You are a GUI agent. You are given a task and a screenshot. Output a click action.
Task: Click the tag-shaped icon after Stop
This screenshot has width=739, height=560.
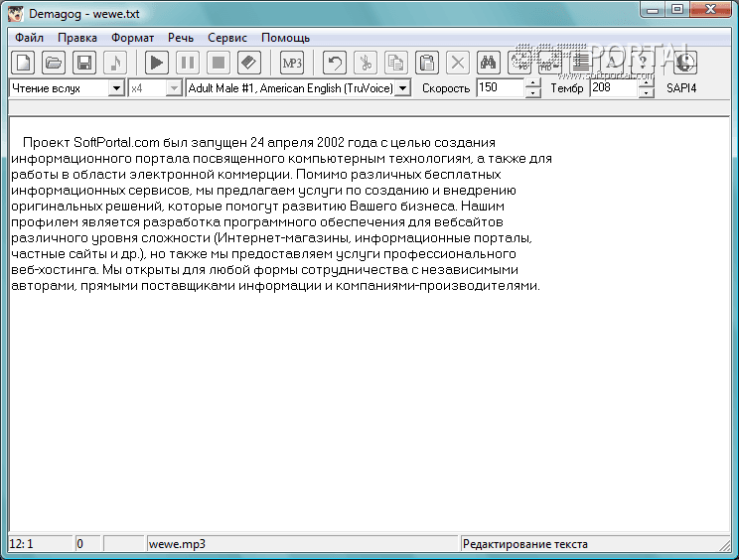tap(249, 63)
